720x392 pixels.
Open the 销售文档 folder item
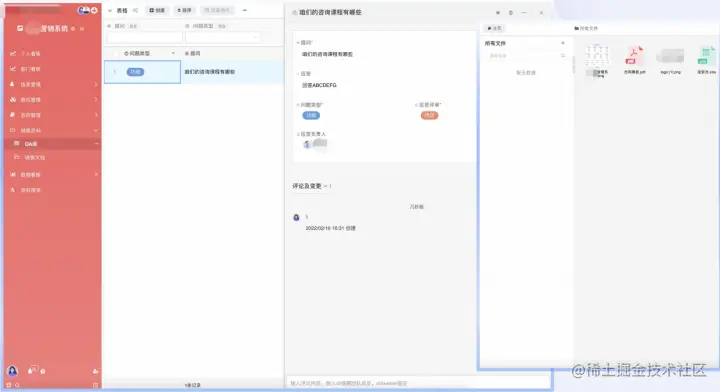pyautogui.click(x=34, y=157)
